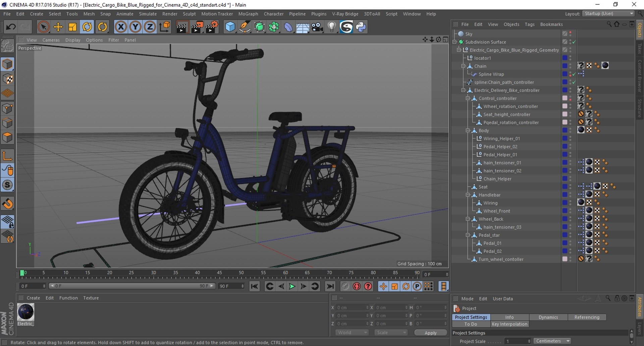Open the Spline Pen tool

(245, 27)
